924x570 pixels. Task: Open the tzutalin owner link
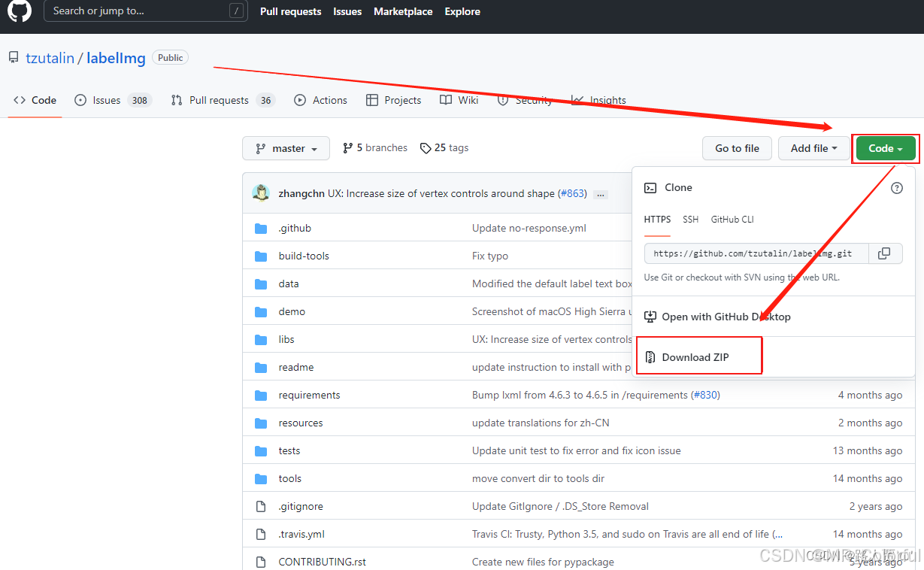pos(50,58)
